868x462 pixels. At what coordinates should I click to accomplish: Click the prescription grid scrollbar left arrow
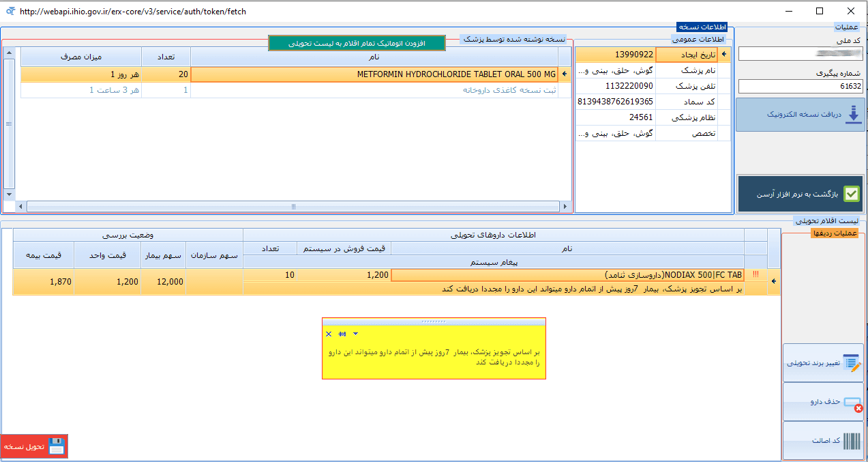[x=20, y=207]
